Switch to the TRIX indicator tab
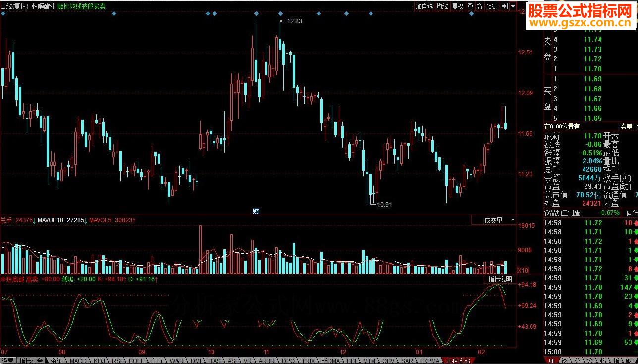Viewport: 638px width, 364px height. 308,361
